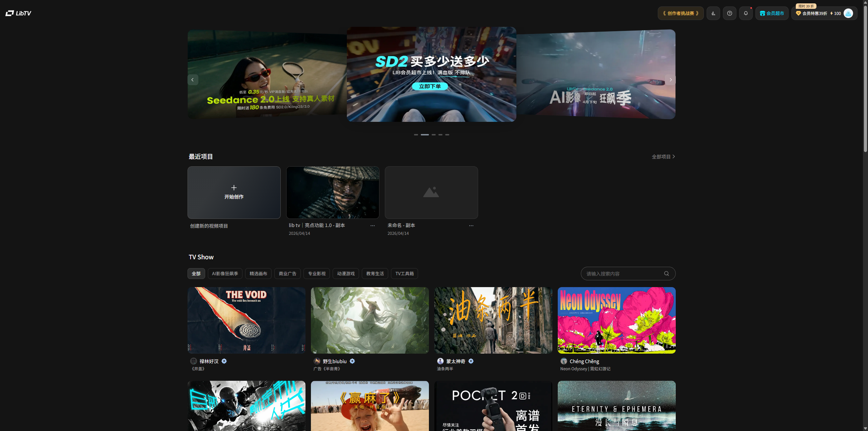Open the 创作者挑战赛 challenge banner
This screenshot has width=868, height=431.
680,13
